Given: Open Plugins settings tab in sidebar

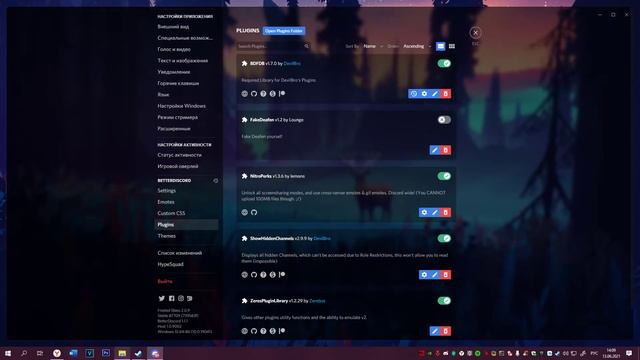Looking at the screenshot, I should tap(186, 224).
